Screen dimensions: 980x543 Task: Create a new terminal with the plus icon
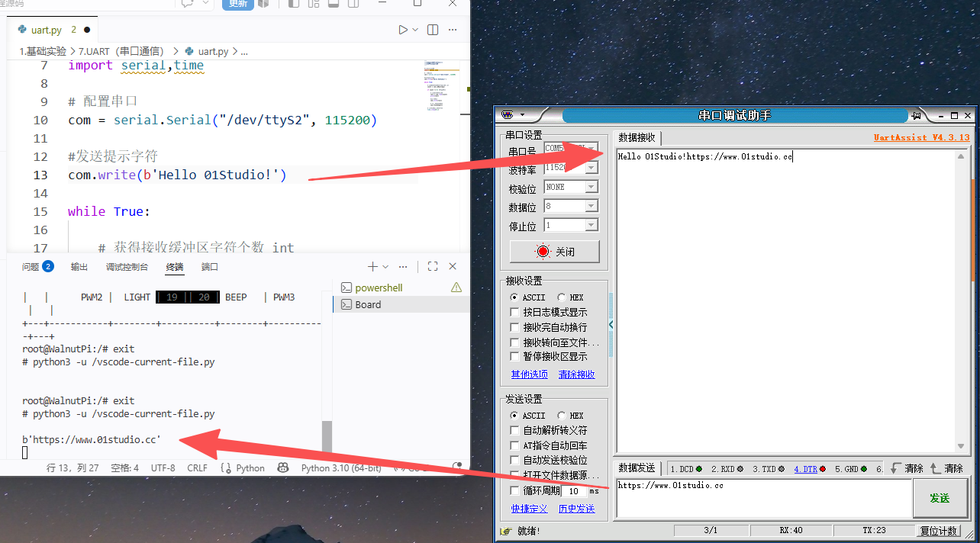pyautogui.click(x=372, y=266)
